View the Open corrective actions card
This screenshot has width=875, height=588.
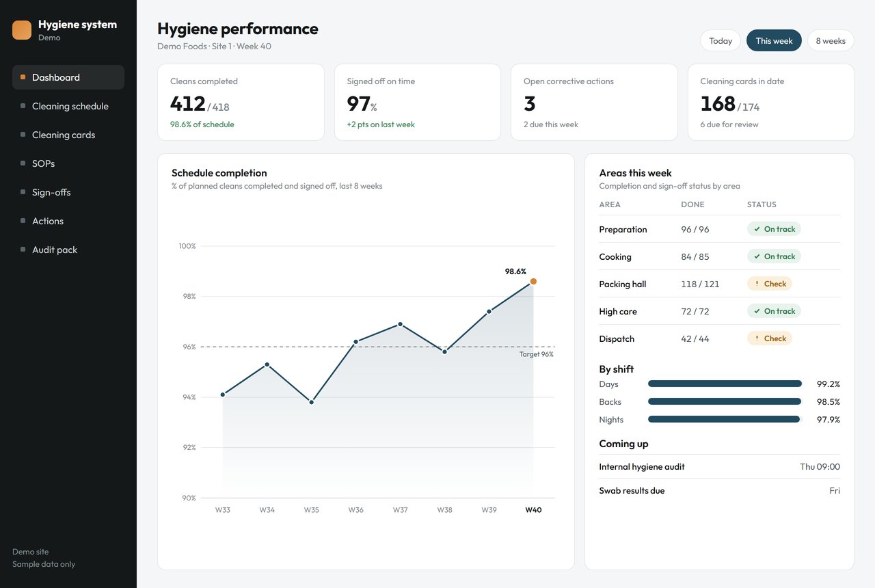pyautogui.click(x=594, y=103)
